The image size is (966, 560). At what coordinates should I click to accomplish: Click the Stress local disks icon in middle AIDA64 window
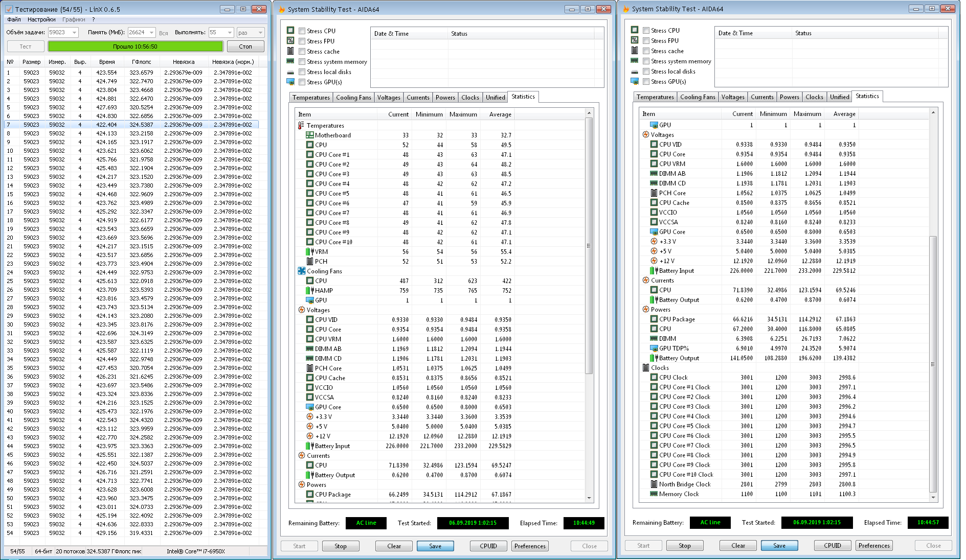(x=290, y=72)
